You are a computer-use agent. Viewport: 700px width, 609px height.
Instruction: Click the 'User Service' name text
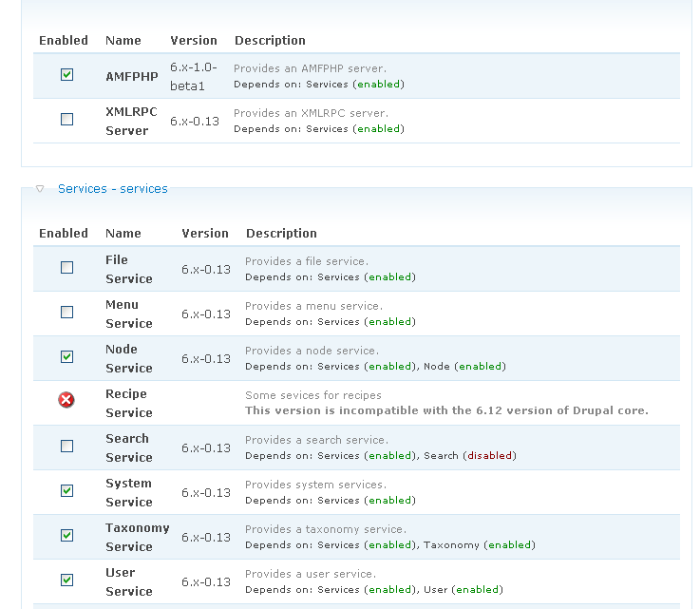pos(129,581)
